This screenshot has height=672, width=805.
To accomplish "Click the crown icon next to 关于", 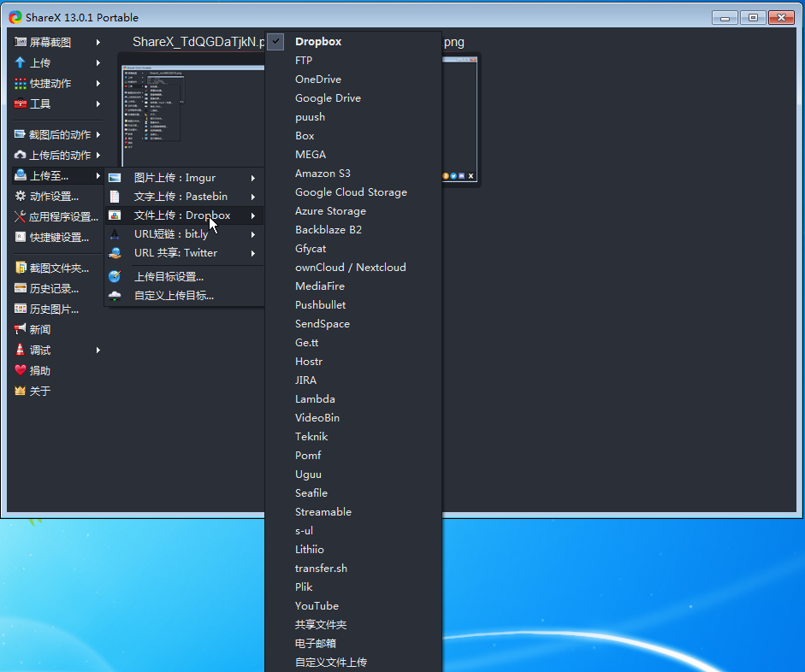I will point(21,391).
